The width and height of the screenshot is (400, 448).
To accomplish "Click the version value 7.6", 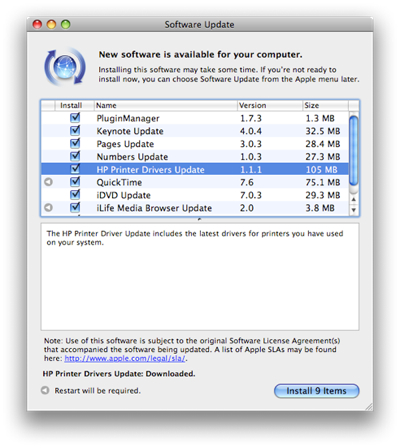I will (247, 182).
